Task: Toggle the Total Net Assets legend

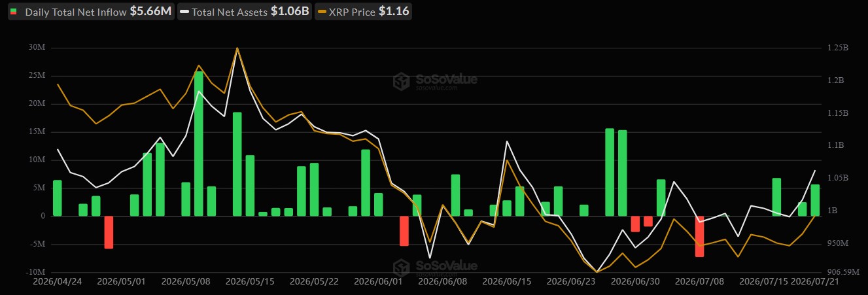Action: (245, 11)
